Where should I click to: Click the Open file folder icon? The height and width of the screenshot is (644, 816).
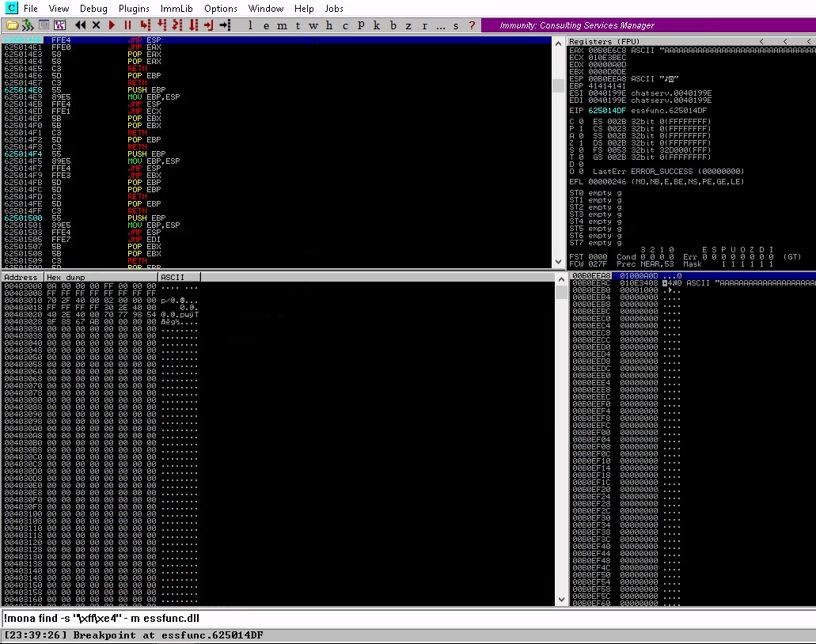tap(12, 25)
